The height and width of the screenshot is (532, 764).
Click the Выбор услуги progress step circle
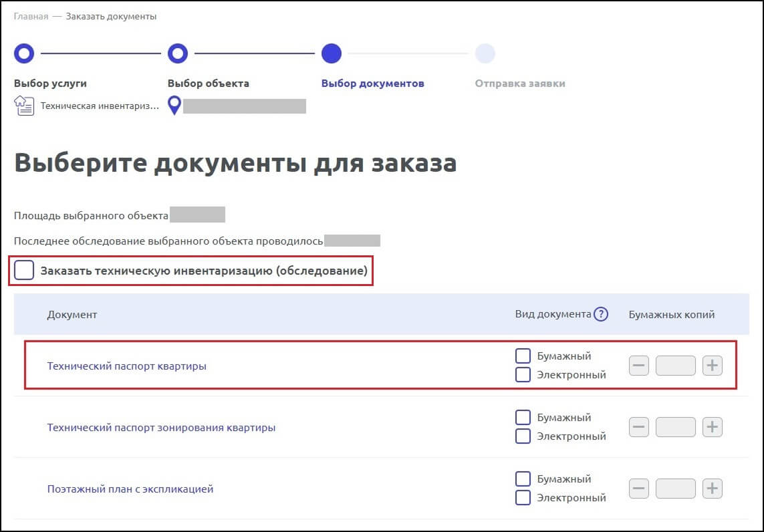click(24, 53)
